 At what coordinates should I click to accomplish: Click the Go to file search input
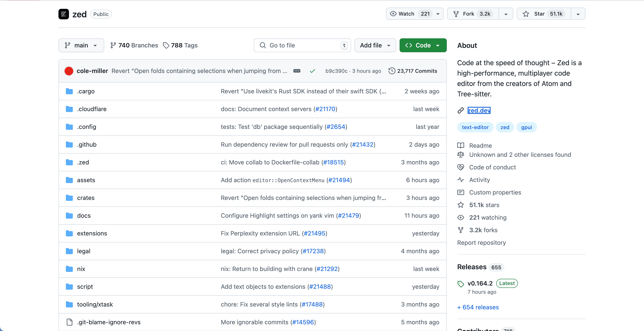(302, 45)
